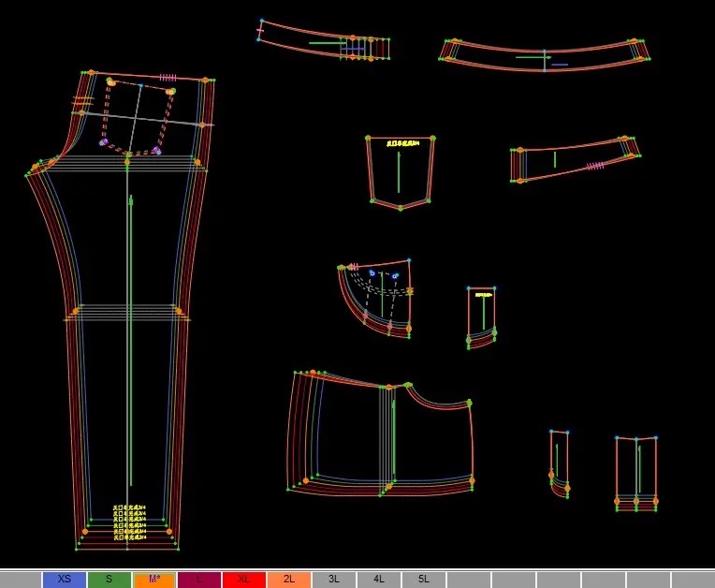Click the small narrow coin pocket piece
The image size is (715, 588).
coord(481,314)
